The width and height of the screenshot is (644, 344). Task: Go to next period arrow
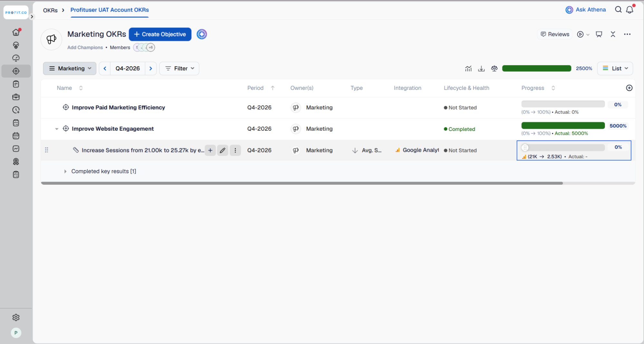150,68
